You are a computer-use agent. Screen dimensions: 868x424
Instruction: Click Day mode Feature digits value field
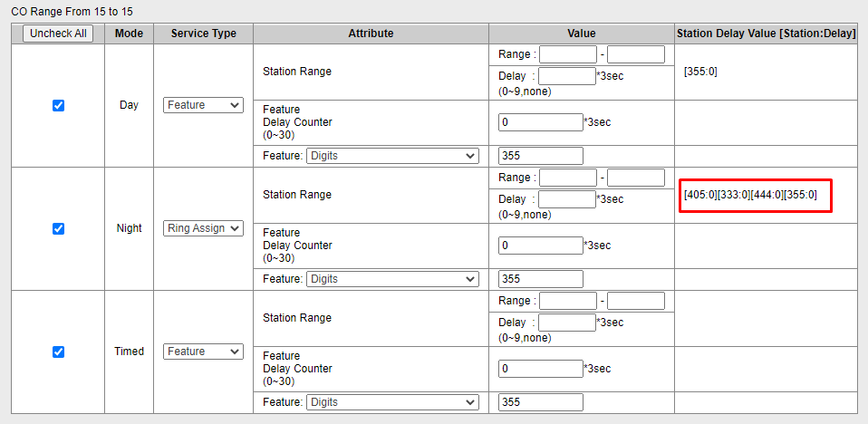(x=541, y=156)
